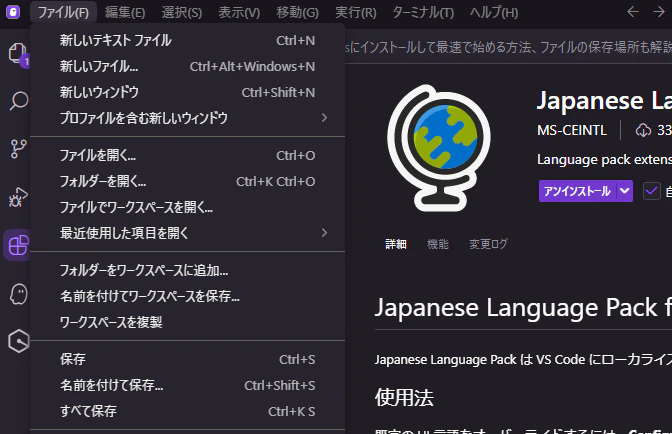
Task: Go back with the left arrow
Action: point(633,12)
